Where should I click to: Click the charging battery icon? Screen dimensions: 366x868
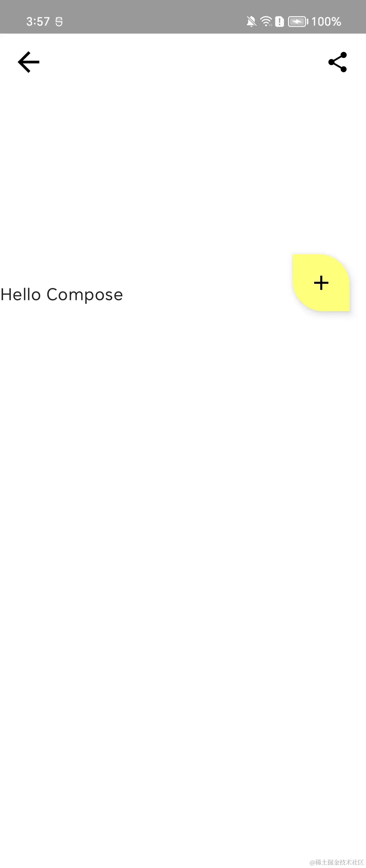[x=298, y=22]
